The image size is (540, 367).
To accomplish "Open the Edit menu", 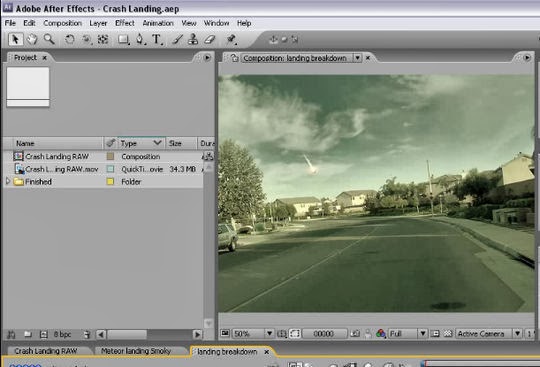I will 29,23.
